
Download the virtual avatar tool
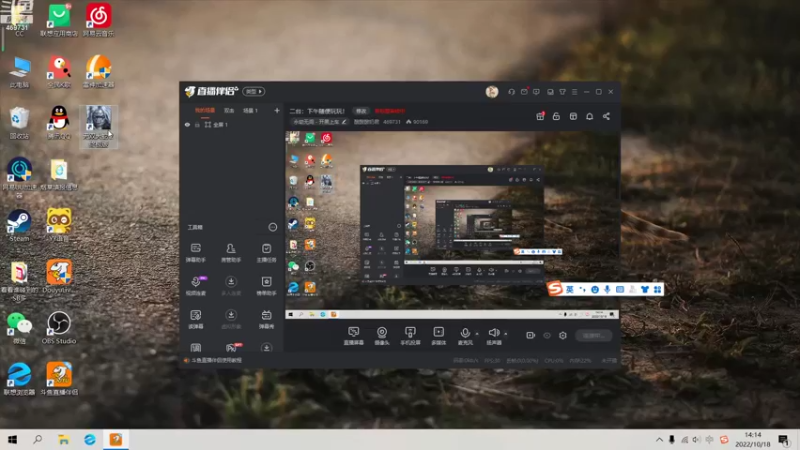coord(231,319)
